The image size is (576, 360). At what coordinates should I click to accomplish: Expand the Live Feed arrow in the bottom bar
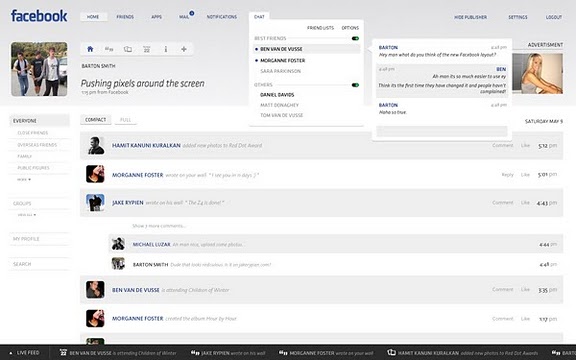(x=11, y=353)
